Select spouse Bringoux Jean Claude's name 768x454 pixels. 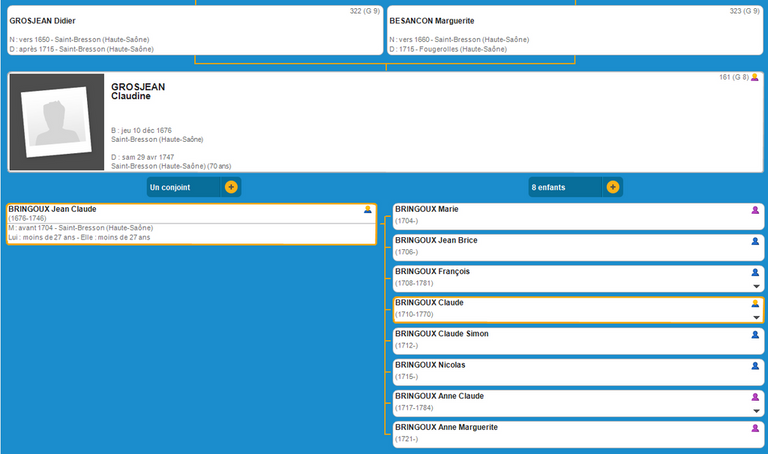(x=52, y=209)
